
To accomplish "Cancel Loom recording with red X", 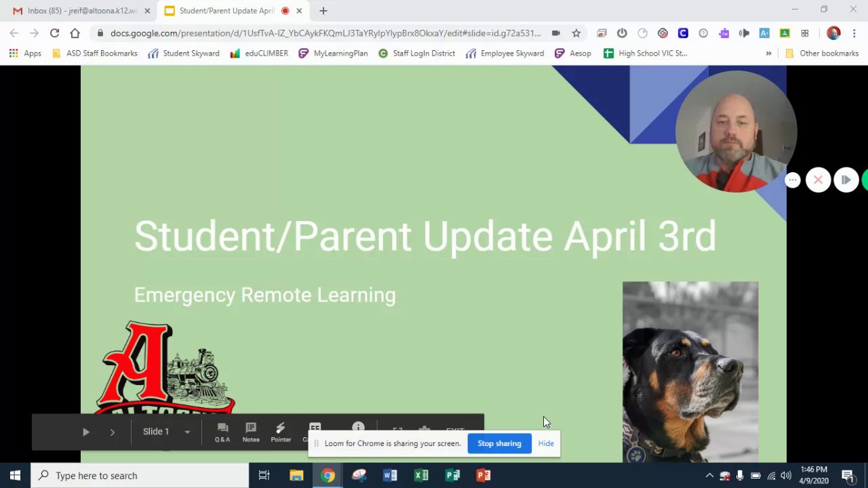I will [818, 180].
